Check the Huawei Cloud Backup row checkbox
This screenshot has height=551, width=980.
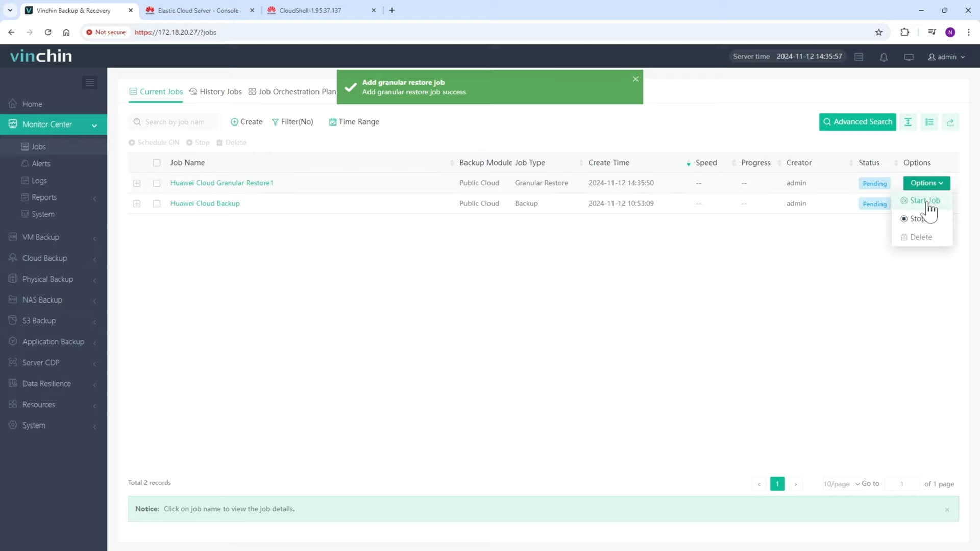click(x=157, y=204)
